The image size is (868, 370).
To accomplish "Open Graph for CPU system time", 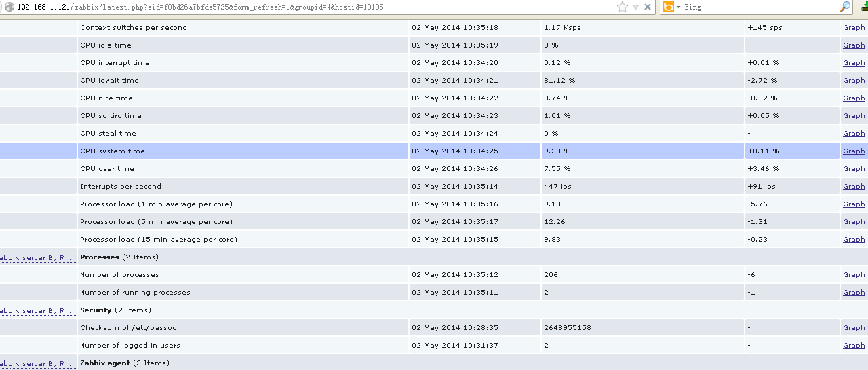I will coord(854,151).
